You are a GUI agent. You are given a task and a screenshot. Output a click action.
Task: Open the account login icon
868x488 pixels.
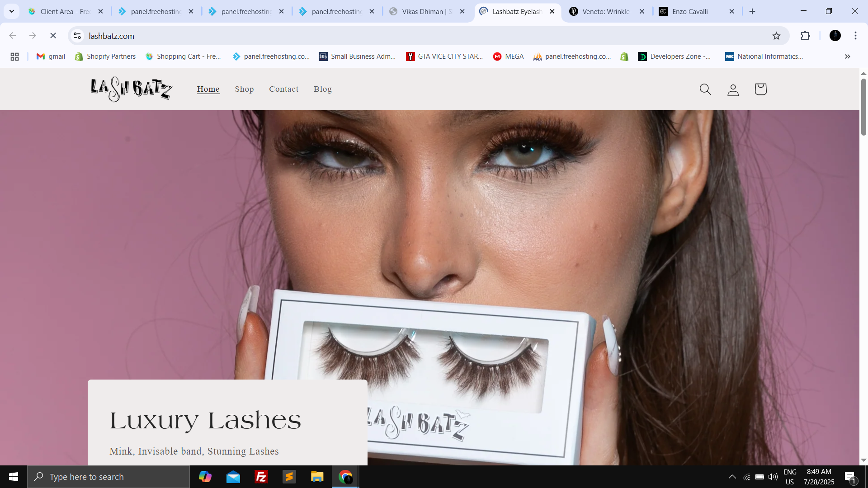coord(733,89)
